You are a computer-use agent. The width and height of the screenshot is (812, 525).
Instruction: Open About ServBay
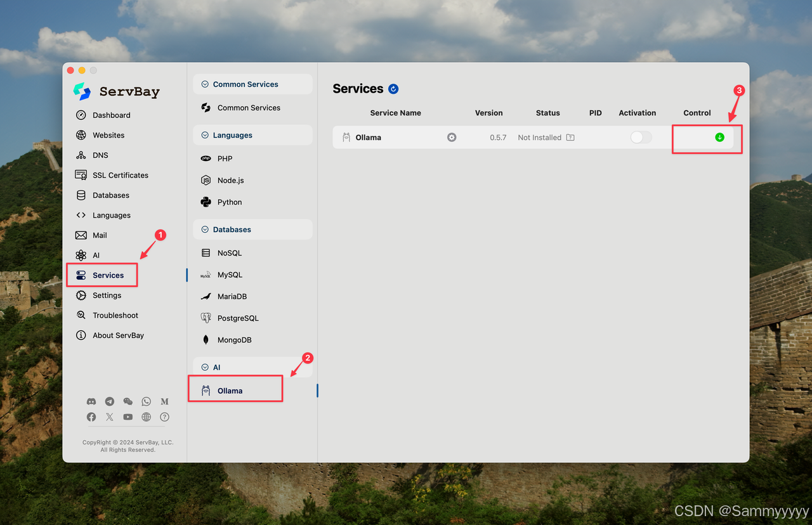(x=110, y=335)
